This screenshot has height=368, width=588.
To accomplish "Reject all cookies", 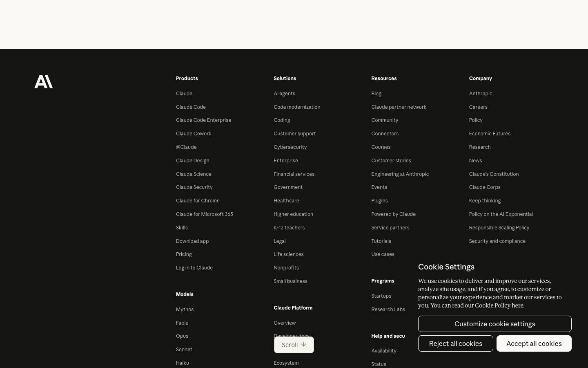I will (456, 343).
